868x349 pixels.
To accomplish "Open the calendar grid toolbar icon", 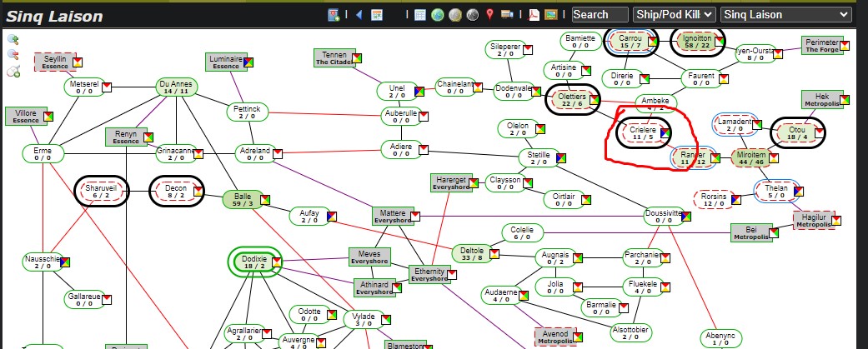I will click(x=377, y=15).
